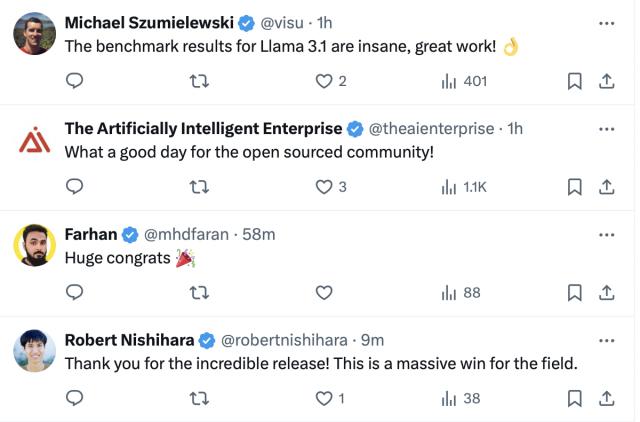Share Michael Szumielewski's tweet
The width and height of the screenshot is (640, 422).
coord(606,81)
